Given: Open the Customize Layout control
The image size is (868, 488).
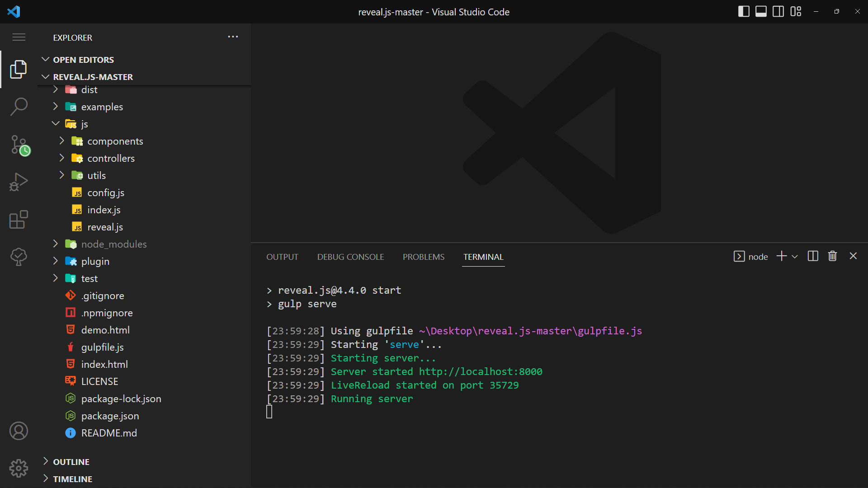Looking at the screenshot, I should [796, 11].
